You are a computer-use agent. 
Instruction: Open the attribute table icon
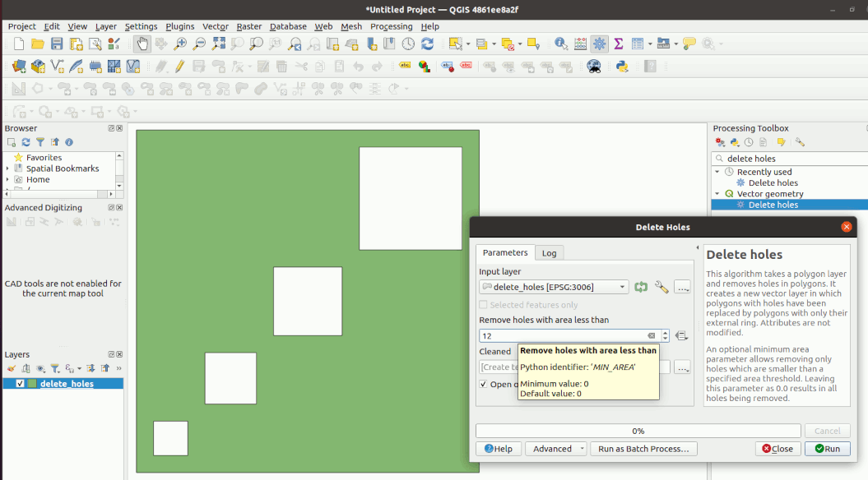coord(637,44)
